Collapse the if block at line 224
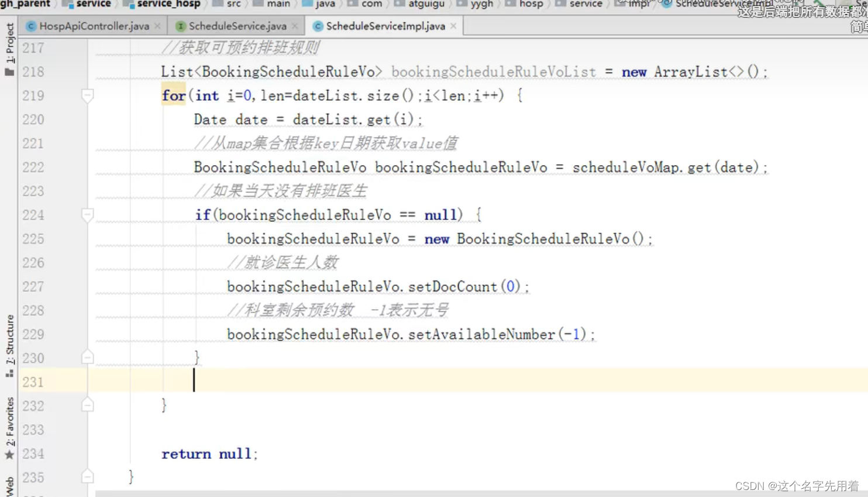 (x=87, y=215)
